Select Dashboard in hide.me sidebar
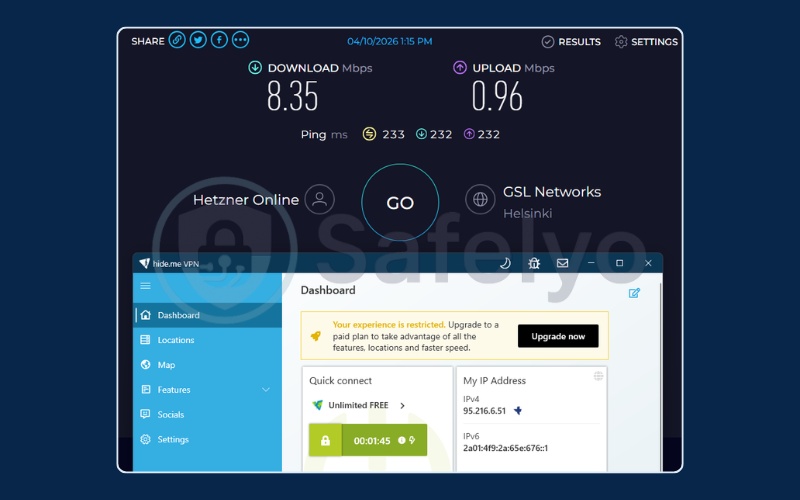Screen dimensions: 800x500 (208, 315)
